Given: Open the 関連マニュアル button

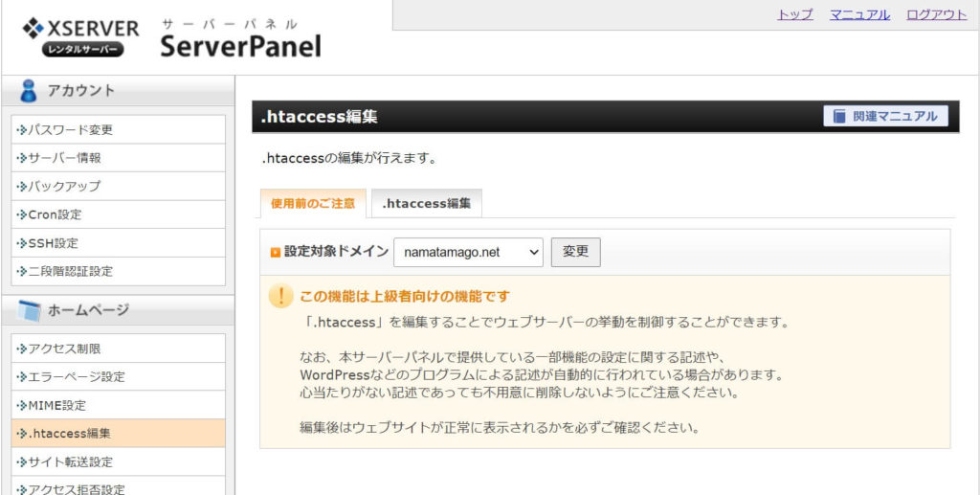Looking at the screenshot, I should click(885, 116).
